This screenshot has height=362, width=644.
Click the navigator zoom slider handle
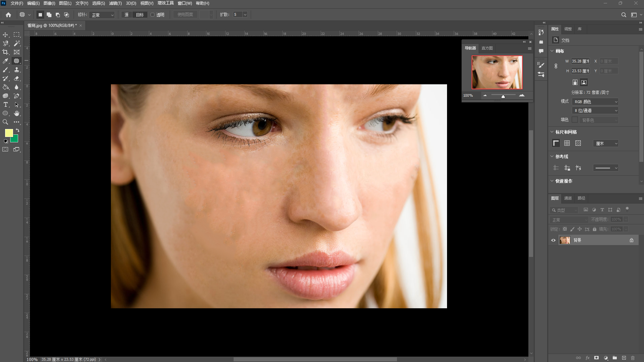503,96
